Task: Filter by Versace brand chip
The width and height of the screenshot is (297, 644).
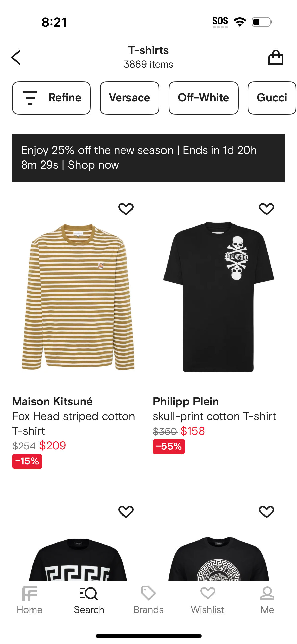Action: [129, 98]
